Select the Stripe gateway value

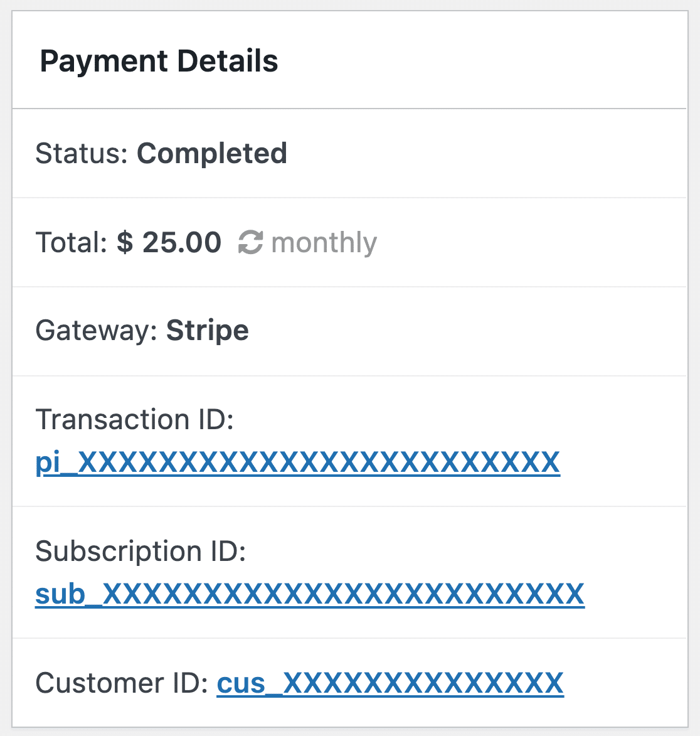tap(208, 331)
